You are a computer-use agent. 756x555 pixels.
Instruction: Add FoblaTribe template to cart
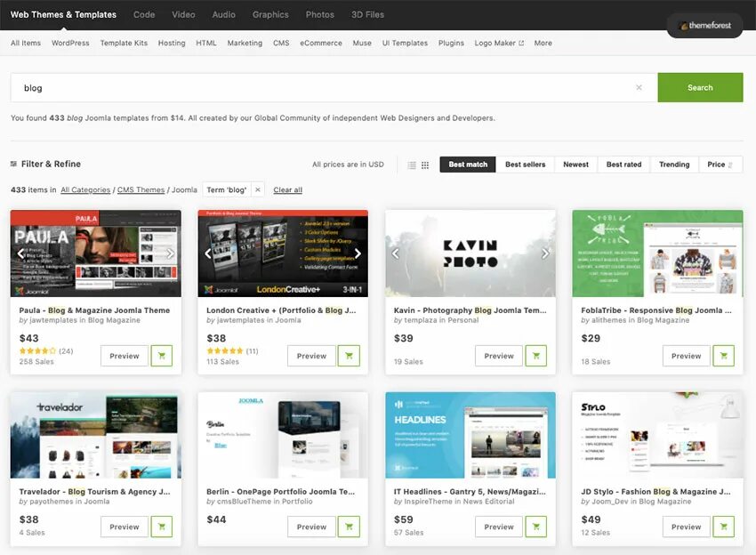[x=723, y=356]
